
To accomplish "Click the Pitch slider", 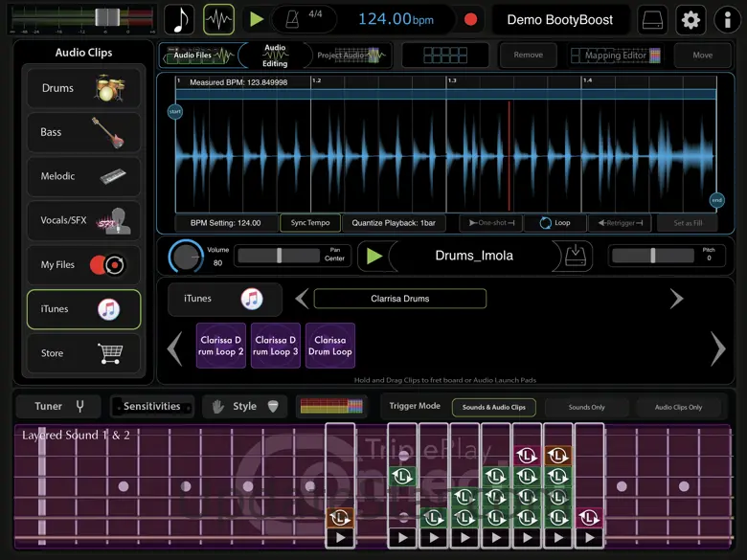I will click(x=653, y=256).
